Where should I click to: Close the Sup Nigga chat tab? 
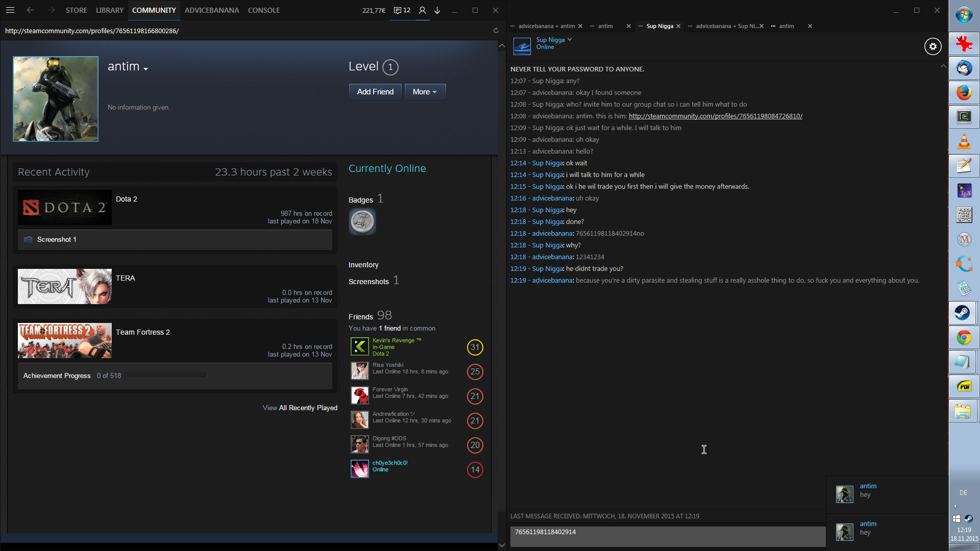(x=678, y=26)
